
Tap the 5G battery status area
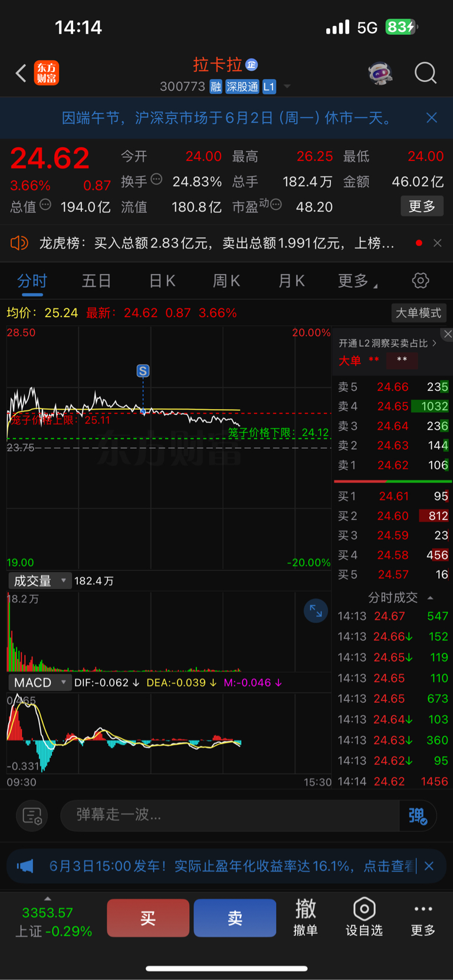tap(372, 27)
